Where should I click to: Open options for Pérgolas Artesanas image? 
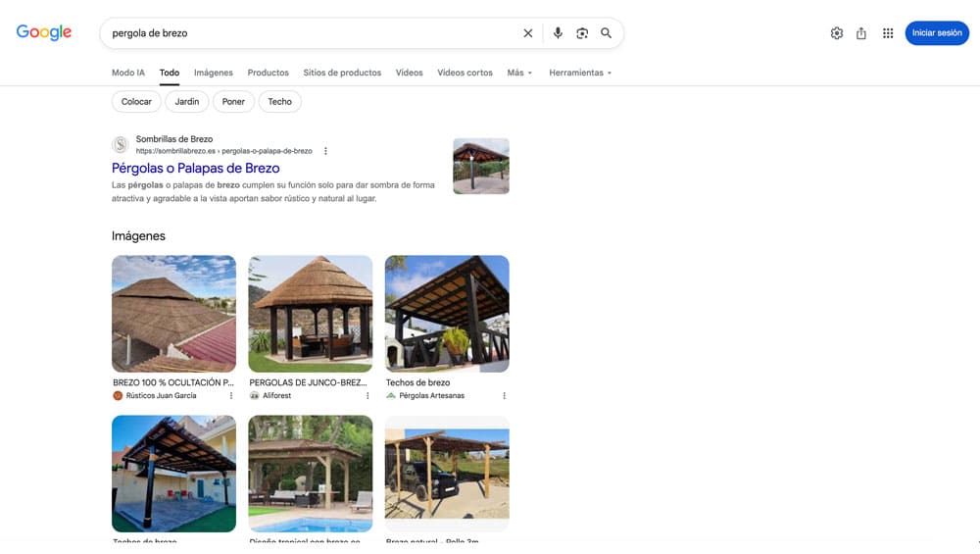505,396
